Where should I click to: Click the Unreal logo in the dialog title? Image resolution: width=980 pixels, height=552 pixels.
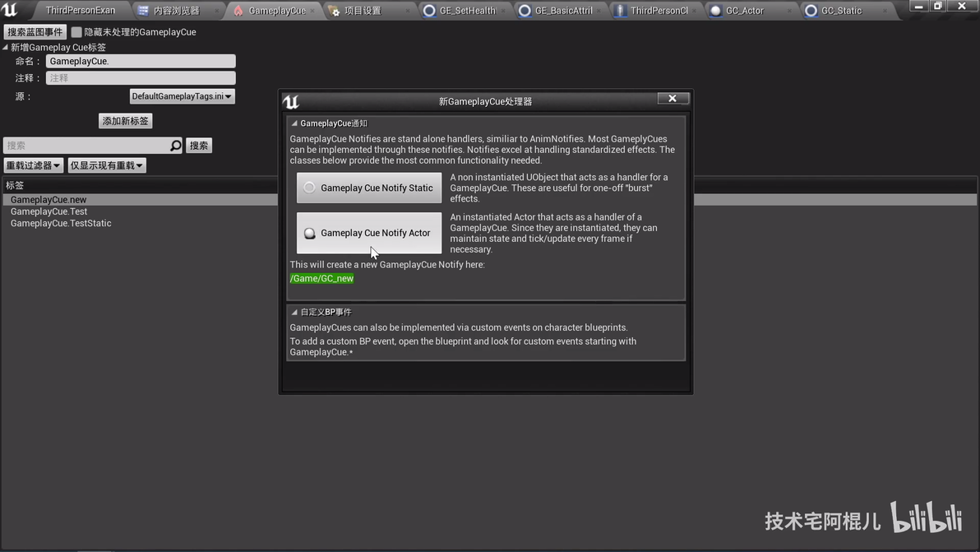click(290, 101)
